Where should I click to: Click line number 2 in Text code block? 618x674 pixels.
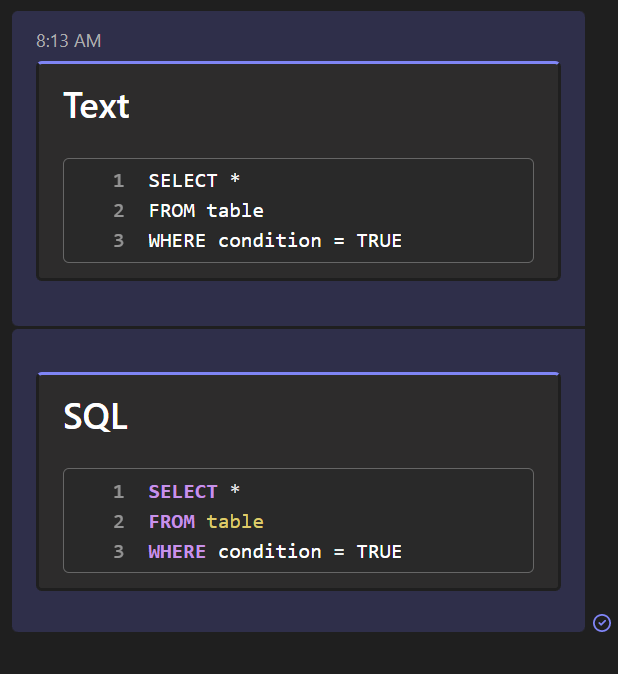[x=118, y=211]
